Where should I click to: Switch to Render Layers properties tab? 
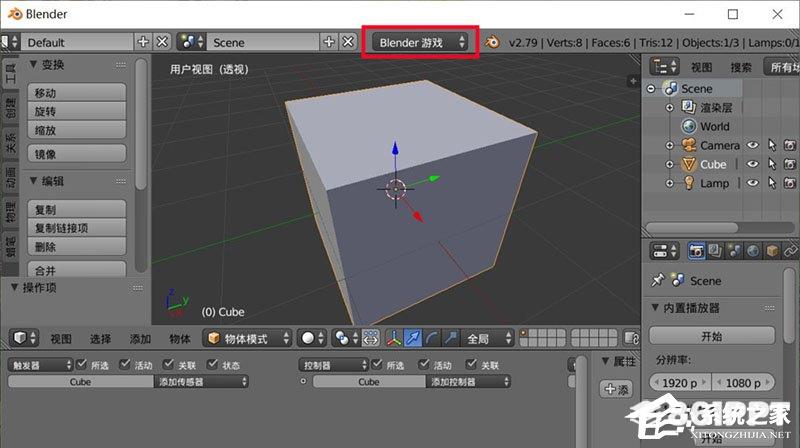715,251
